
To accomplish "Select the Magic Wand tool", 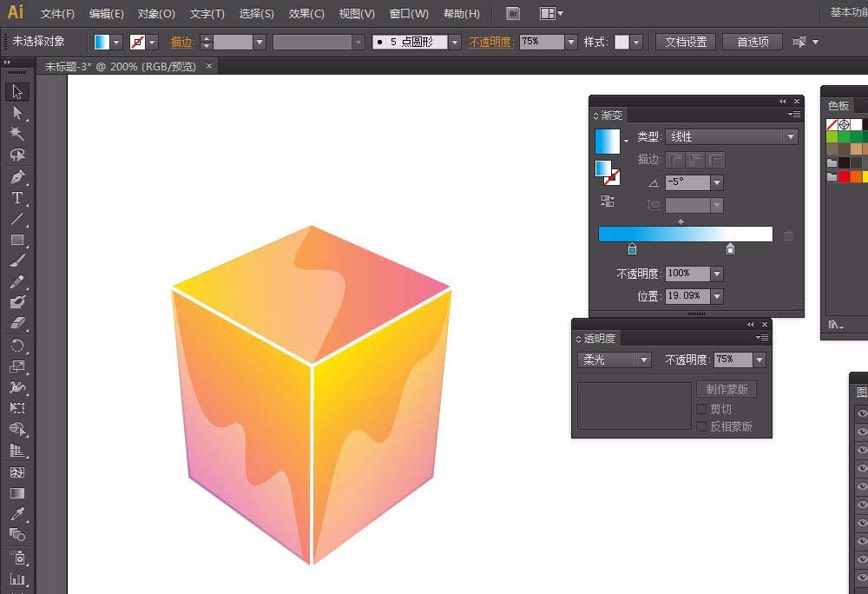I will tap(16, 134).
